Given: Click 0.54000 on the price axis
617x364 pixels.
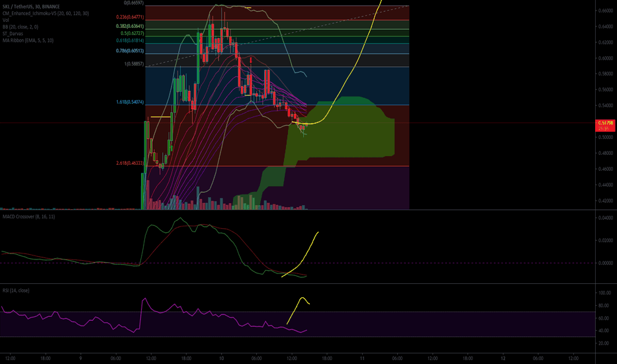Looking at the screenshot, I should coord(605,105).
